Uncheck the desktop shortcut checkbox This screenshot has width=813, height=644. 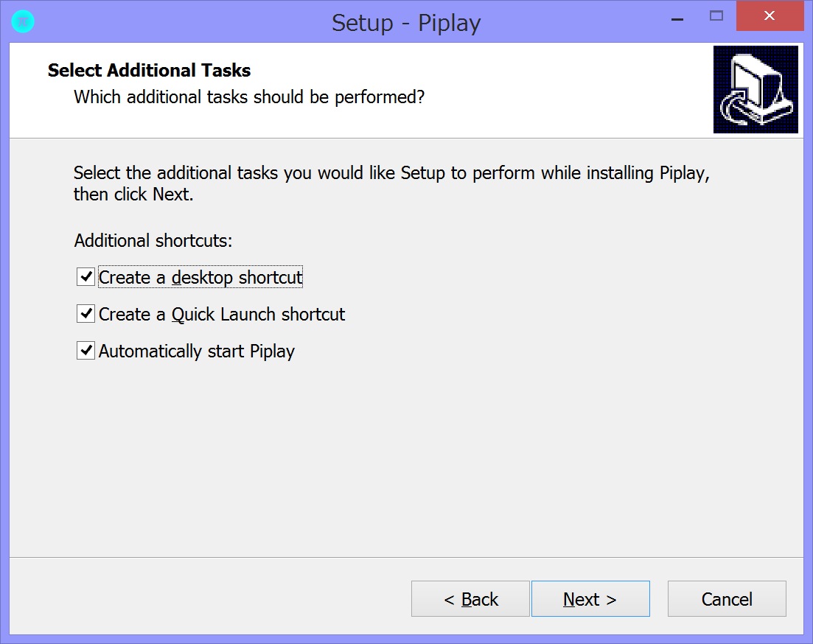(86, 277)
